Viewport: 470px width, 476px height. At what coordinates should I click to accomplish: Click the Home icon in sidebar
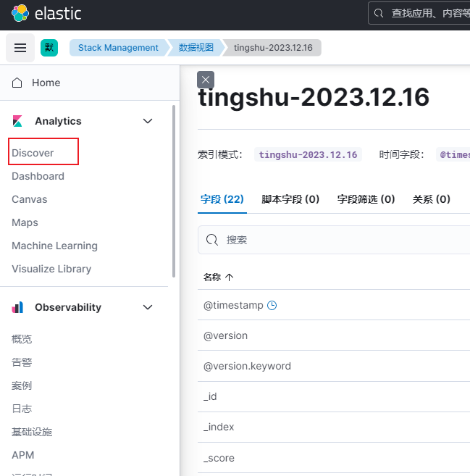pos(17,83)
